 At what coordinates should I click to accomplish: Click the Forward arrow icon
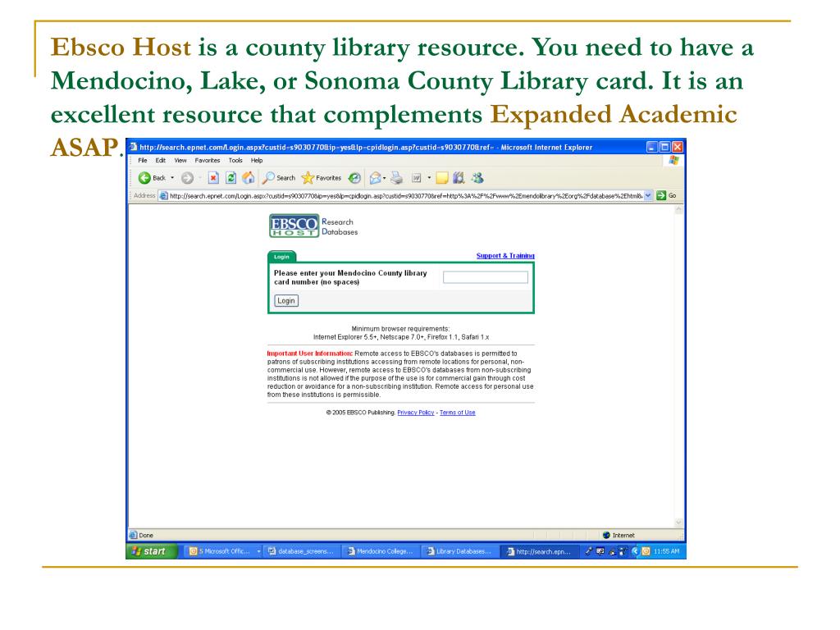(x=187, y=178)
